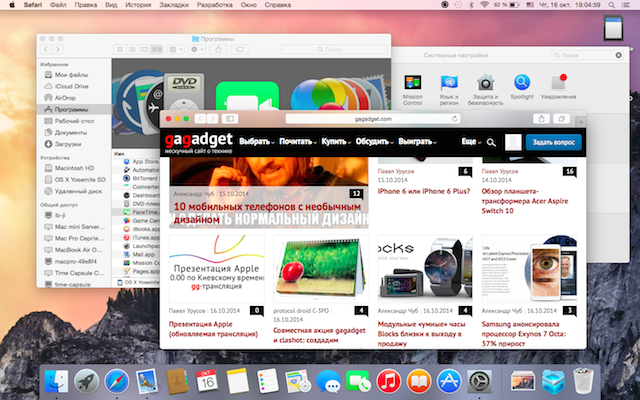640x400 pixels.
Task: Open Finder action gear dropdown
Action: tap(197, 49)
